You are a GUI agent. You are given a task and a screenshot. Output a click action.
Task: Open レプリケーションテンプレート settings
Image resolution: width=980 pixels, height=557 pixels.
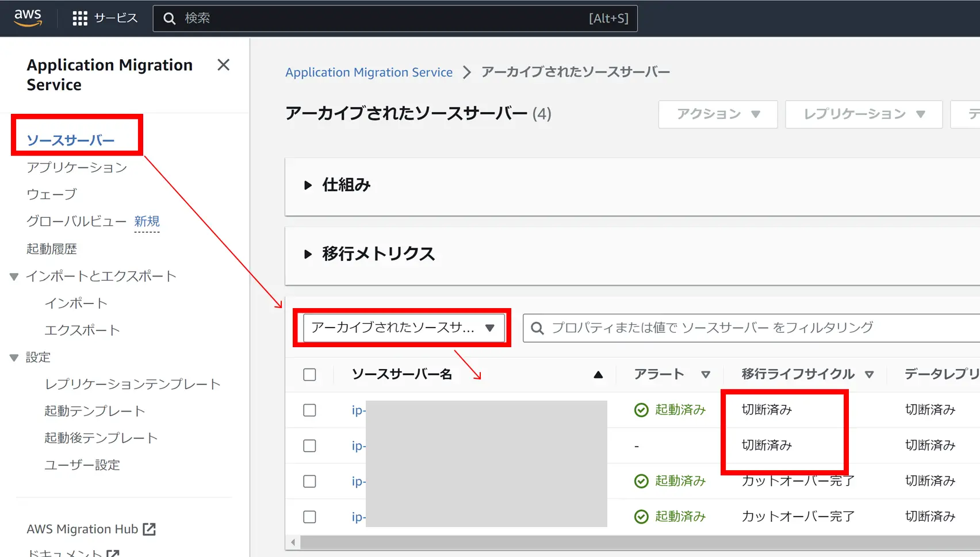133,384
